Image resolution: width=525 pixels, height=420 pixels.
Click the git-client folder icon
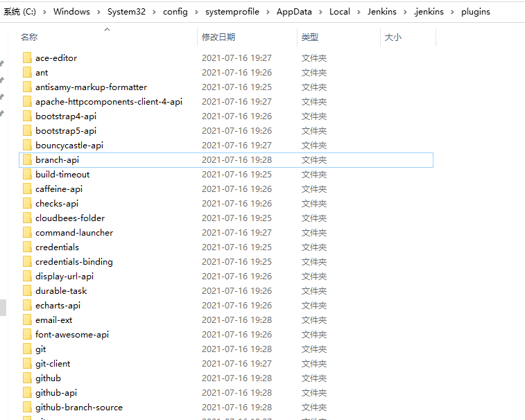28,363
